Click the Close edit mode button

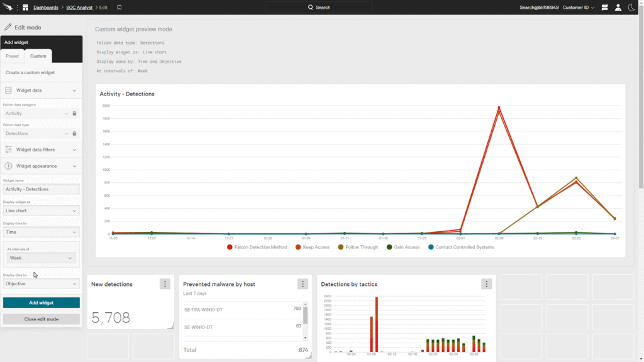tap(42, 319)
